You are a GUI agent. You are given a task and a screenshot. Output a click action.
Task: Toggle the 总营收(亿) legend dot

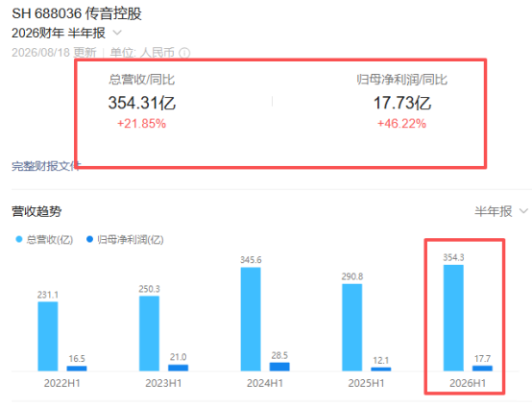point(19,239)
